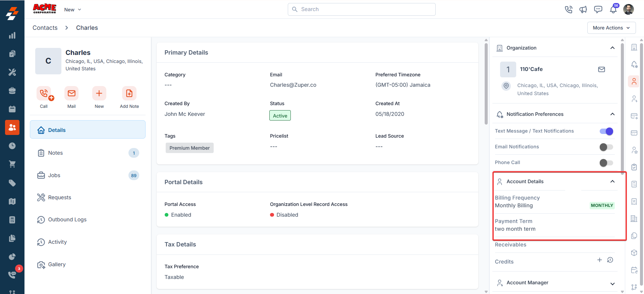Viewport: 644px width, 294px height.
Task: Click the Charles@Zuper.co email value
Action: click(x=293, y=85)
